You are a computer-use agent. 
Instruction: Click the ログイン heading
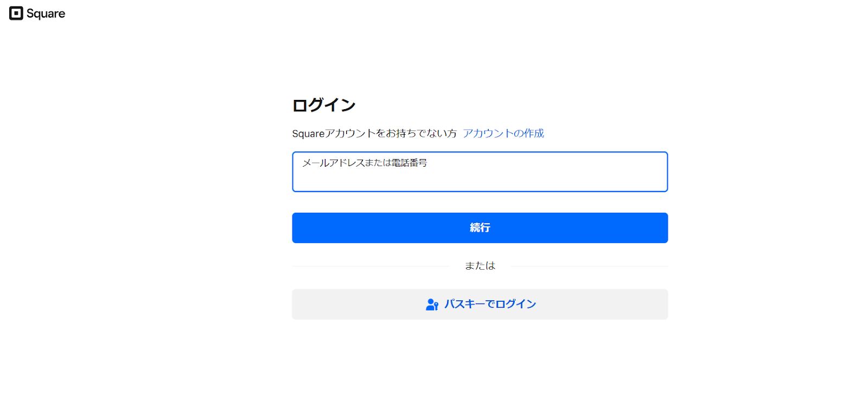tap(324, 105)
